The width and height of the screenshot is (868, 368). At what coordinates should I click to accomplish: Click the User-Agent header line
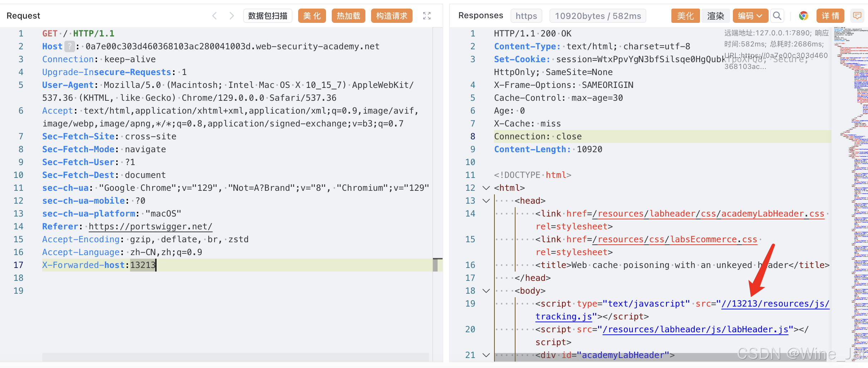point(228,91)
